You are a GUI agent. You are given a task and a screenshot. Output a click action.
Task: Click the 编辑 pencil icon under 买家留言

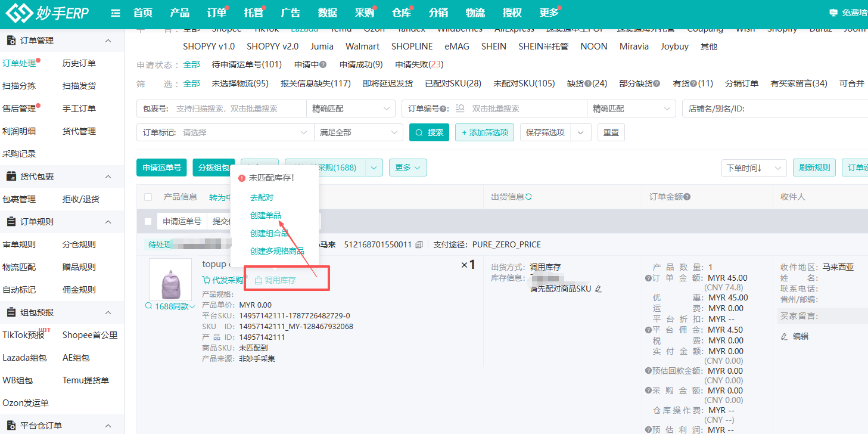point(784,336)
